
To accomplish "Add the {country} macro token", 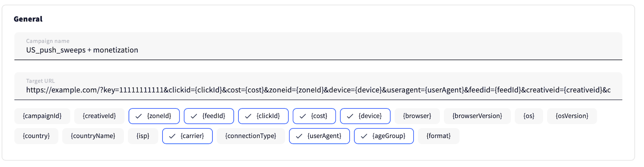I will (x=36, y=136).
